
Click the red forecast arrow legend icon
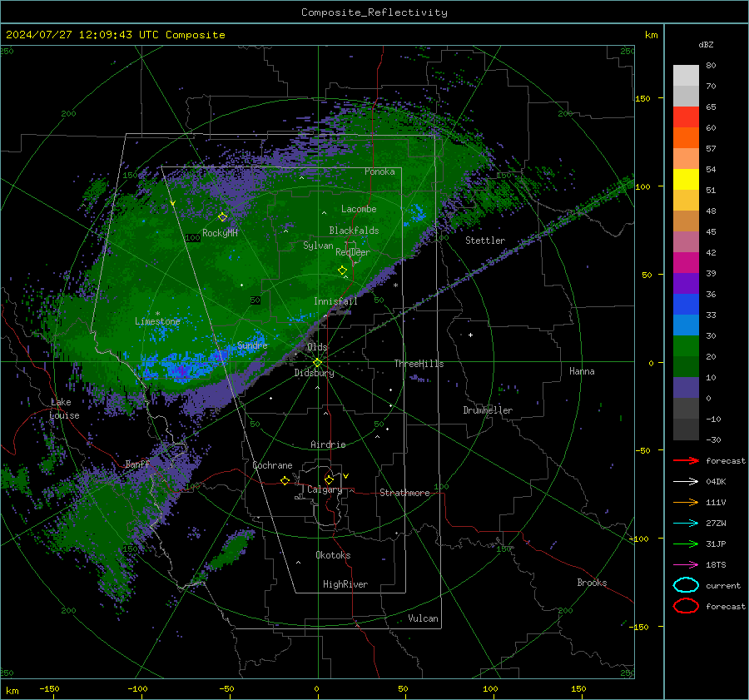pyautogui.click(x=686, y=460)
